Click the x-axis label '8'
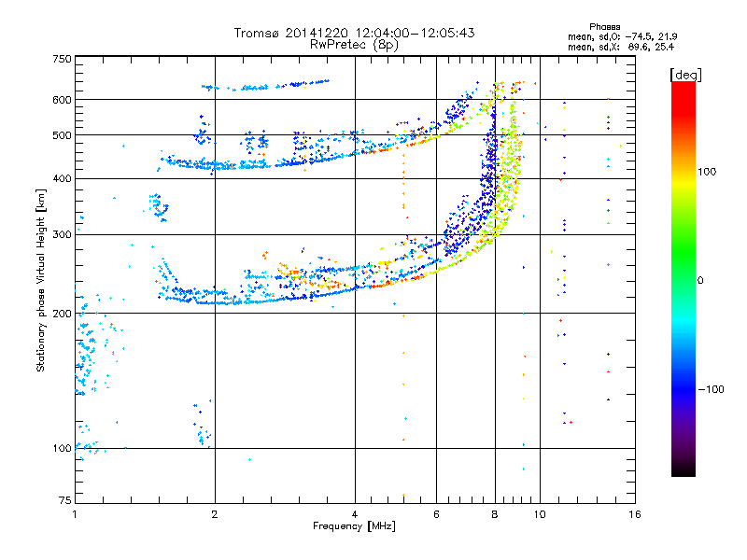Viewport: 747px width, 560px height. pos(495,514)
